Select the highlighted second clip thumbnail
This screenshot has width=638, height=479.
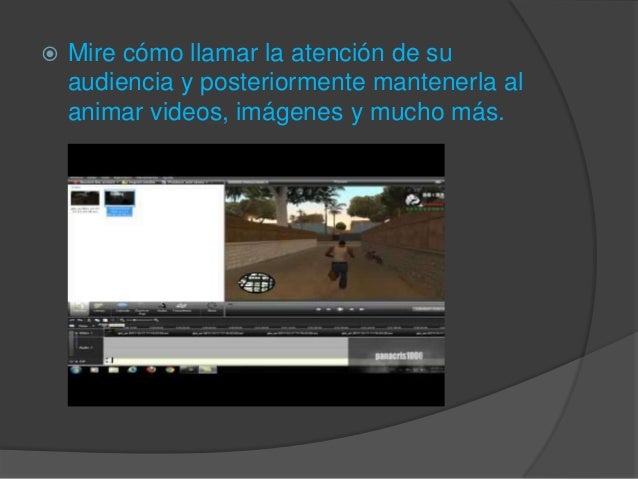pos(120,198)
